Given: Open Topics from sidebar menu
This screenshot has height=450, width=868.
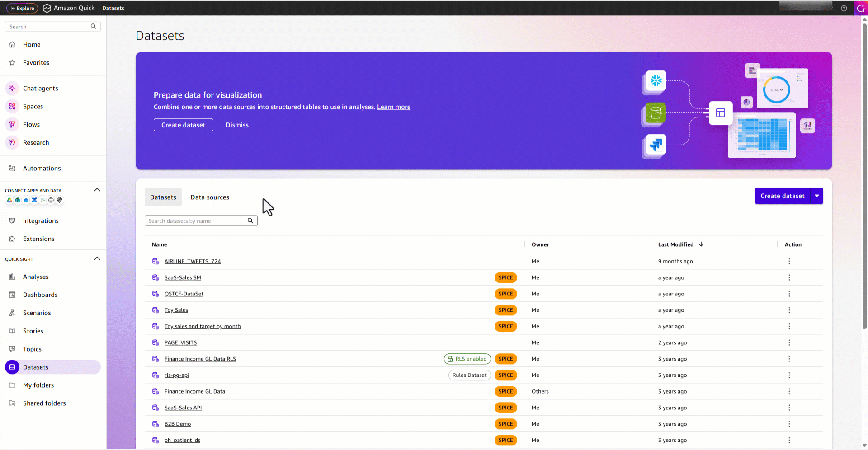Looking at the screenshot, I should [x=32, y=349].
